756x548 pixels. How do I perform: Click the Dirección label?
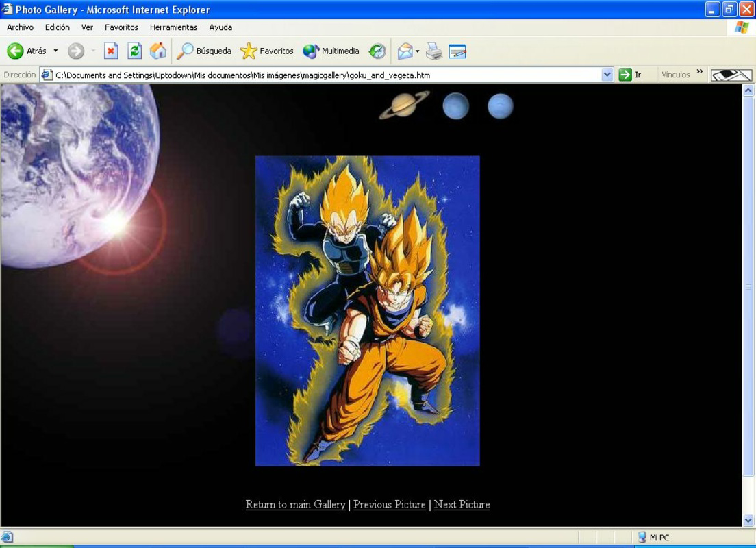pyautogui.click(x=19, y=75)
